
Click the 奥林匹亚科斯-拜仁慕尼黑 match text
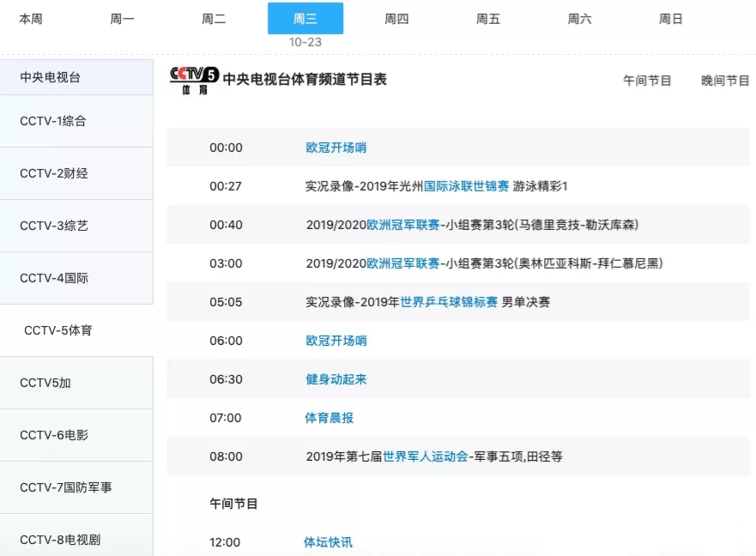click(589, 263)
